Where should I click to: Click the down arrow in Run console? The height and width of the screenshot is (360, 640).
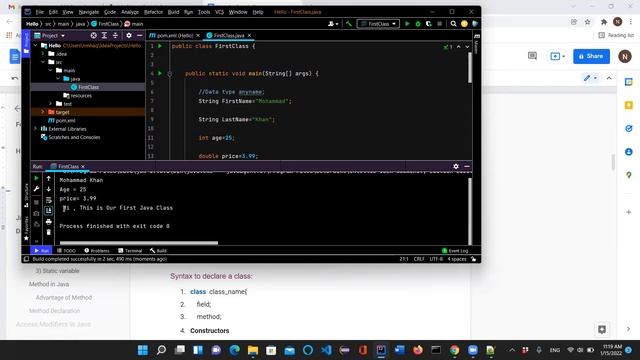click(49, 189)
